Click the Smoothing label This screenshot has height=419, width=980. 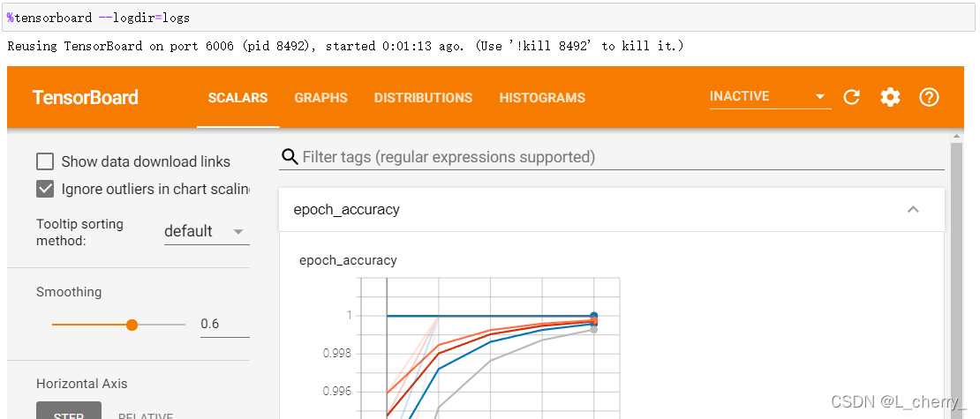pos(69,292)
